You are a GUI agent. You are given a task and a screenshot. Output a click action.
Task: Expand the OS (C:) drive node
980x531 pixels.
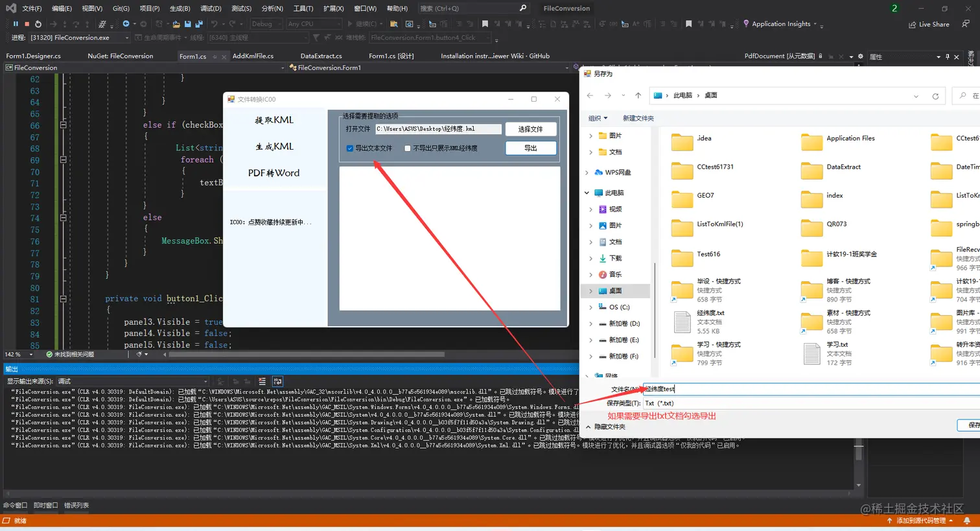pos(590,307)
